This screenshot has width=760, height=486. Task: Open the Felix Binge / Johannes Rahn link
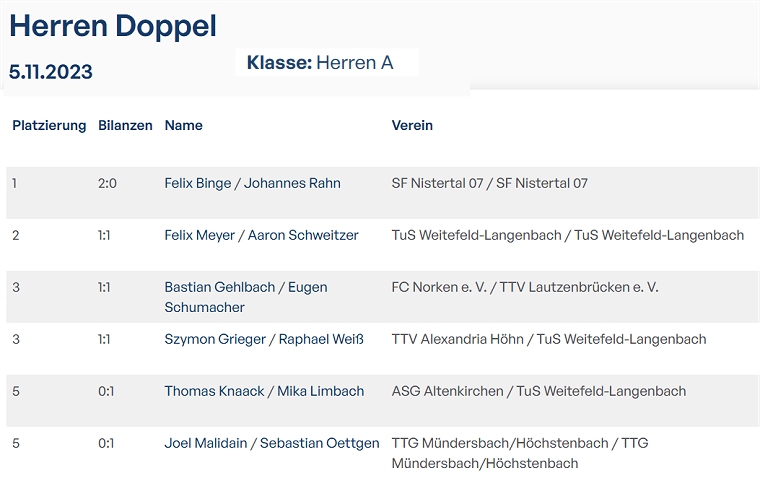coord(252,183)
